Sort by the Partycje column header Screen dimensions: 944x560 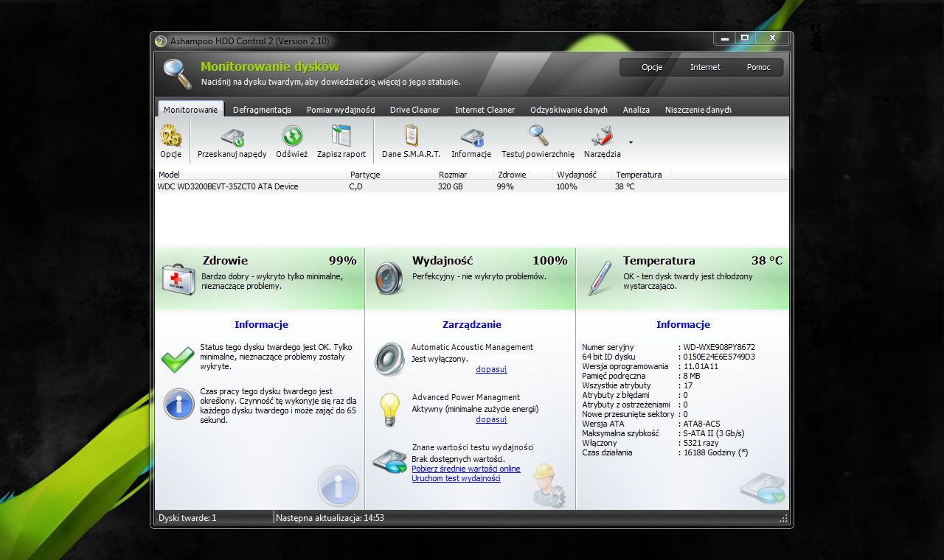tap(391, 175)
